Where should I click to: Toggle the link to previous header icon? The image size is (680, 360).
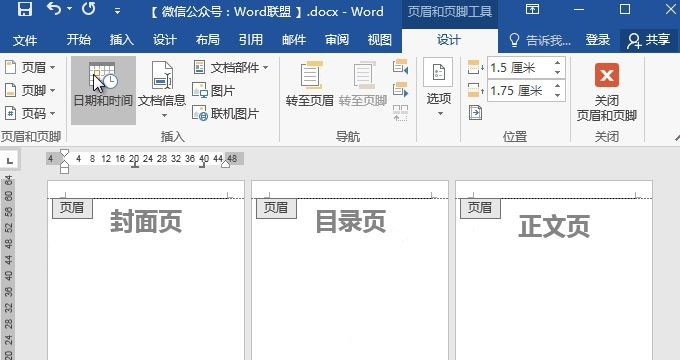tap(400, 113)
